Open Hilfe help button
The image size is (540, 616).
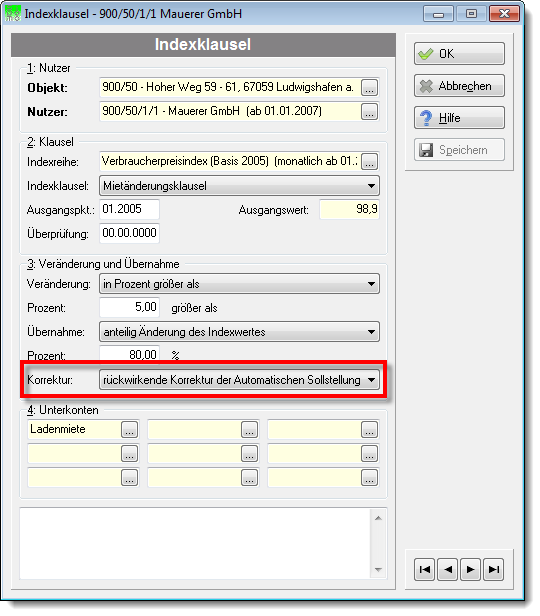[459, 118]
